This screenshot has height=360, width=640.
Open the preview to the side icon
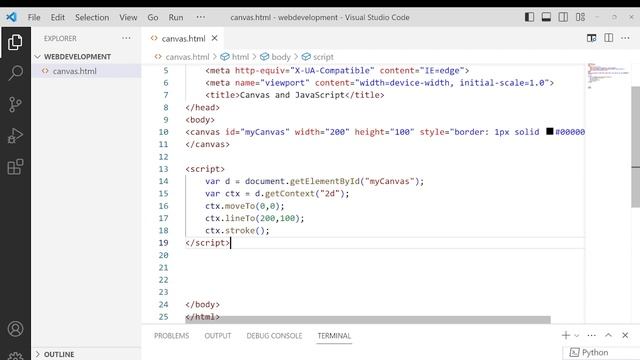click(591, 38)
